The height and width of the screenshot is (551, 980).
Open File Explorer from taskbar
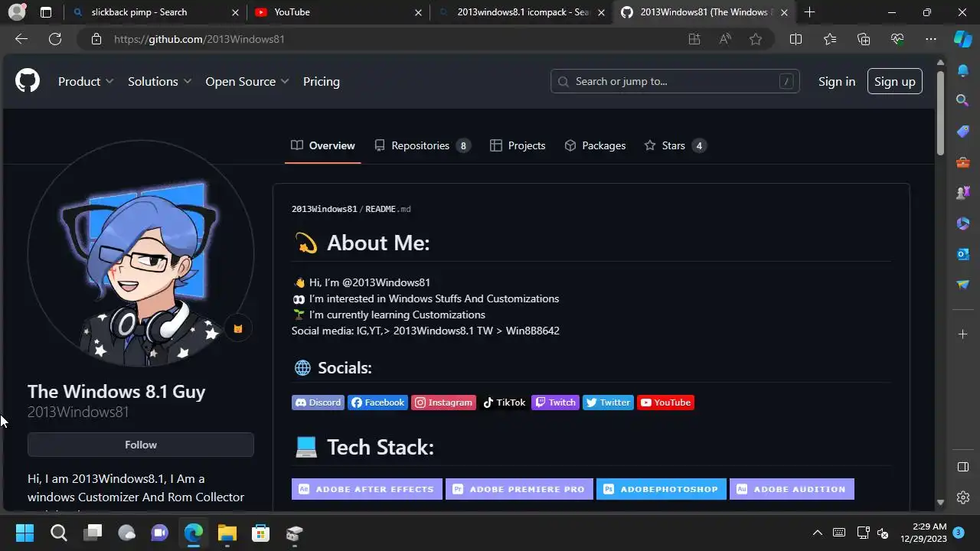tap(227, 533)
